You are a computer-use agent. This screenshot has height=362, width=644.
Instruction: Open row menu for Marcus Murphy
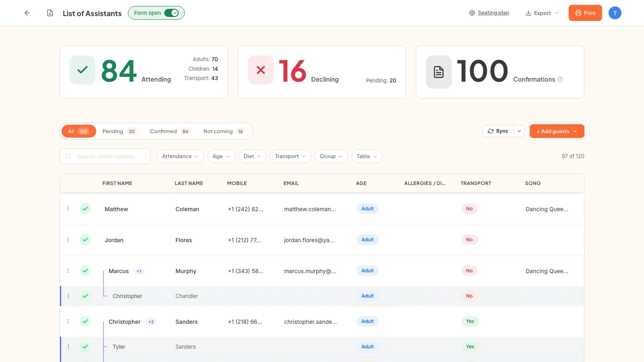(x=68, y=271)
